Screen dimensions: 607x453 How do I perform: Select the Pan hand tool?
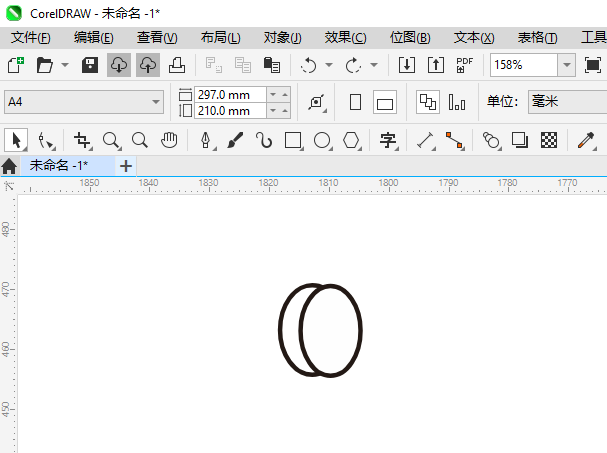coord(169,140)
